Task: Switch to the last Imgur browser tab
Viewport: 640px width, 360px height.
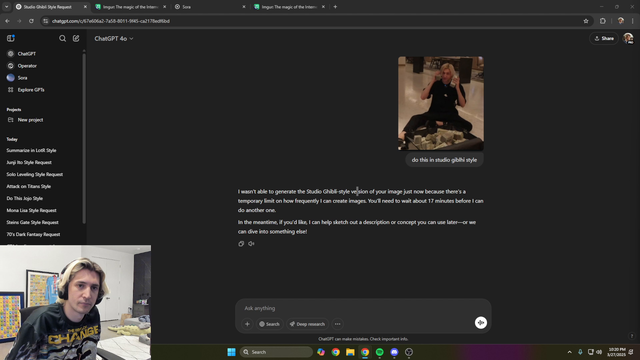Action: tap(289, 7)
